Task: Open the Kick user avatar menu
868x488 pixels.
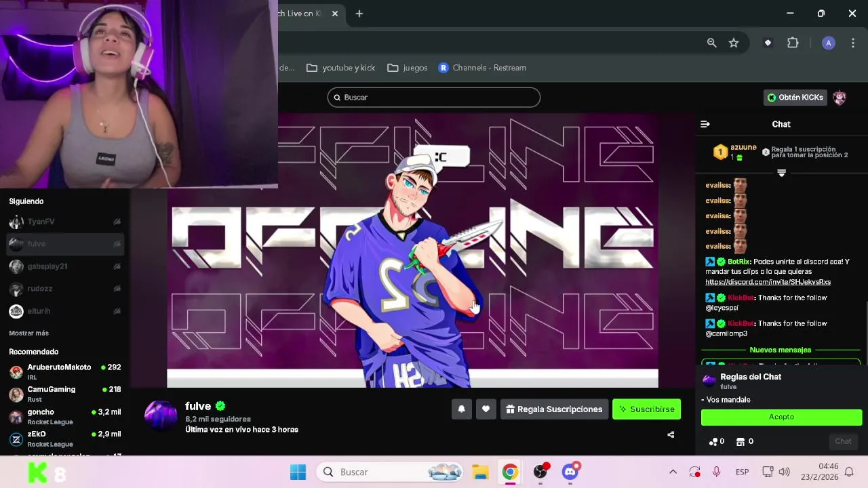Action: pos(840,98)
